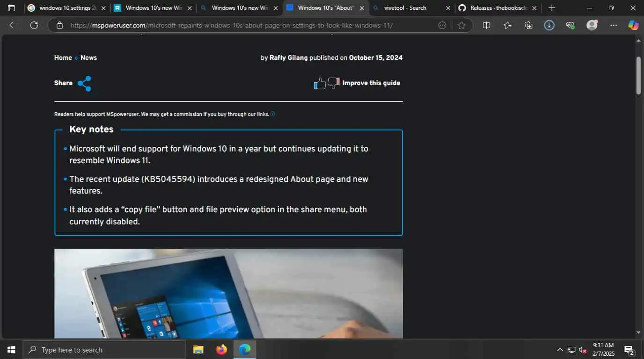Show hidden system tray icons
644x359 pixels.
[560, 350]
